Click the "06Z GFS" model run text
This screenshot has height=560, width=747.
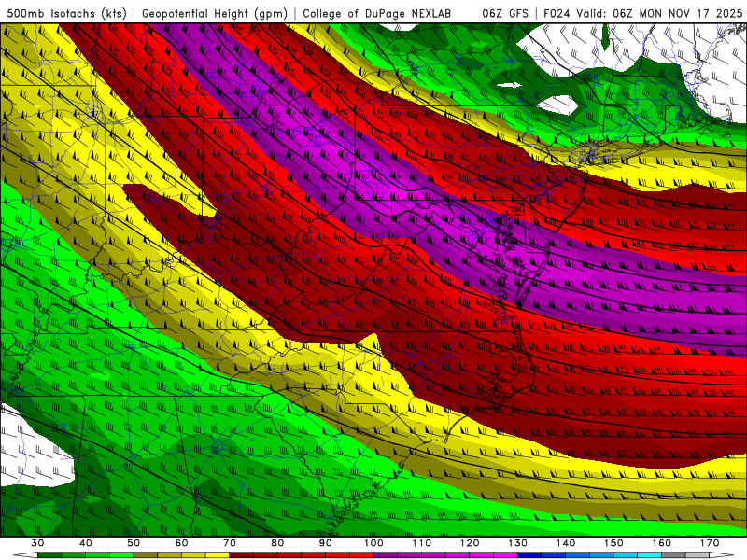click(x=505, y=13)
